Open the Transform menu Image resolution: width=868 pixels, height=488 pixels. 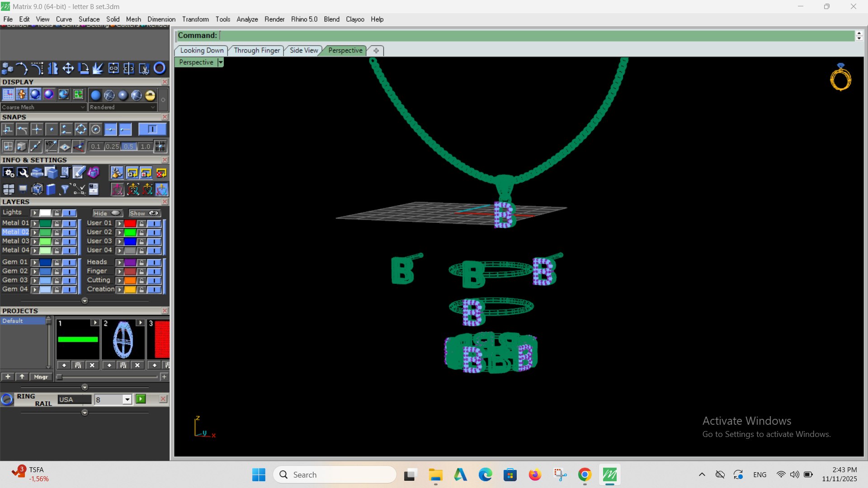[x=195, y=19]
